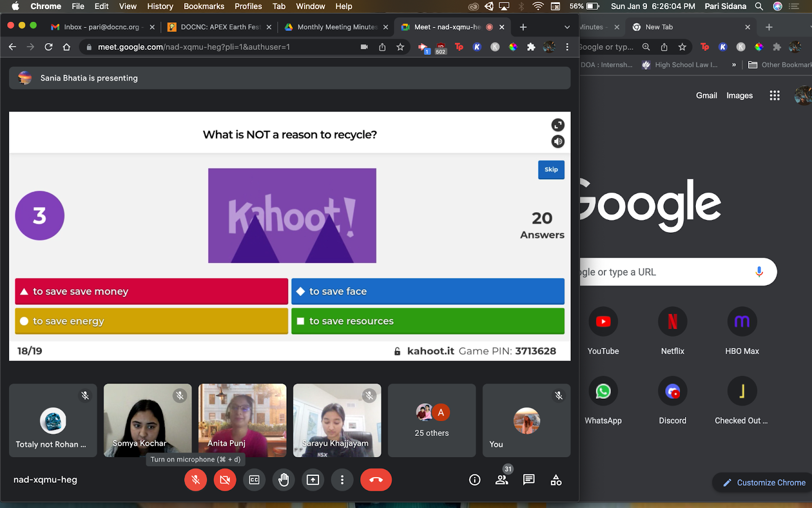Select Sarayu Khajjayam video tile
The width and height of the screenshot is (812, 508).
[x=337, y=421]
